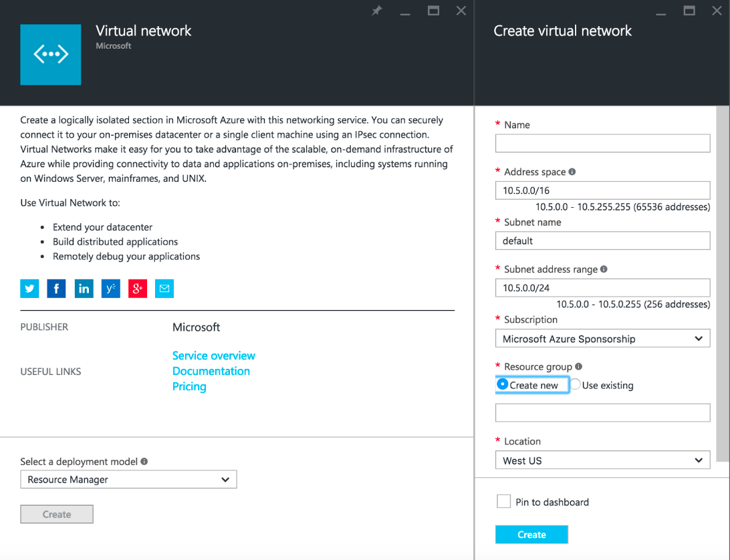Share via the Google Plus icon

click(137, 289)
